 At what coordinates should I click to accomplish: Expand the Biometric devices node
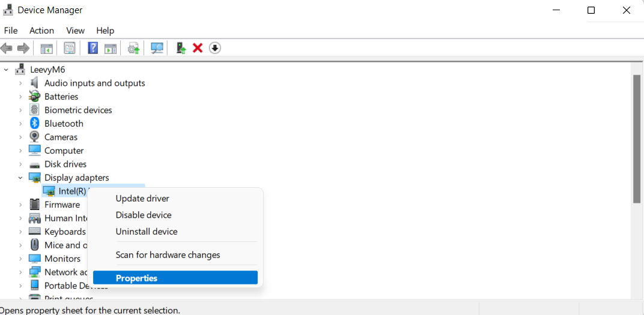[x=20, y=110]
